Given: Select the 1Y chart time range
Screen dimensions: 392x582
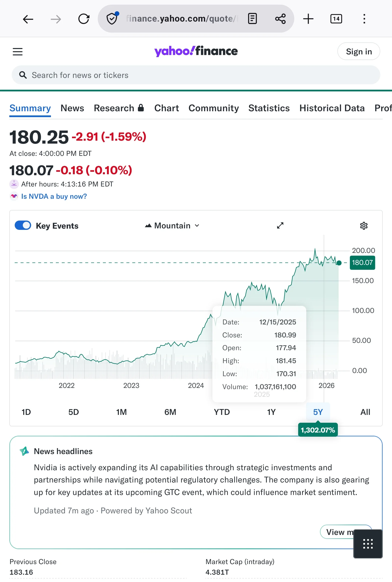Looking at the screenshot, I should [x=271, y=412].
